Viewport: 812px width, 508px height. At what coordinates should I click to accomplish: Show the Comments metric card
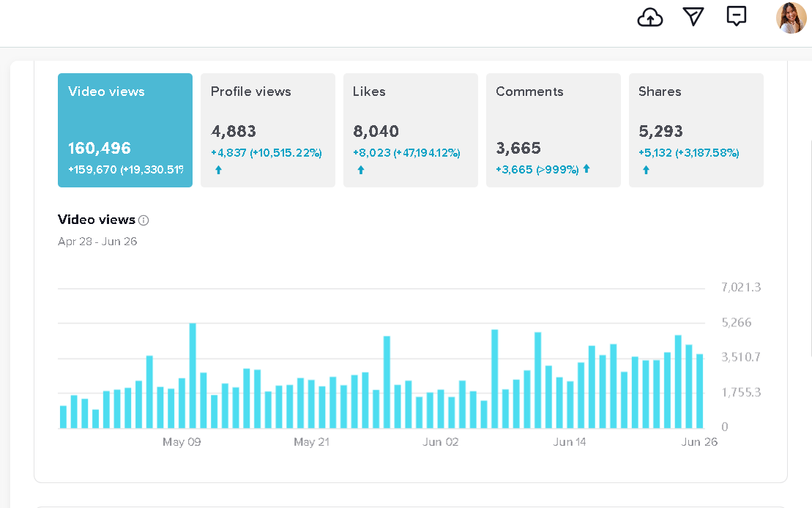tap(553, 130)
